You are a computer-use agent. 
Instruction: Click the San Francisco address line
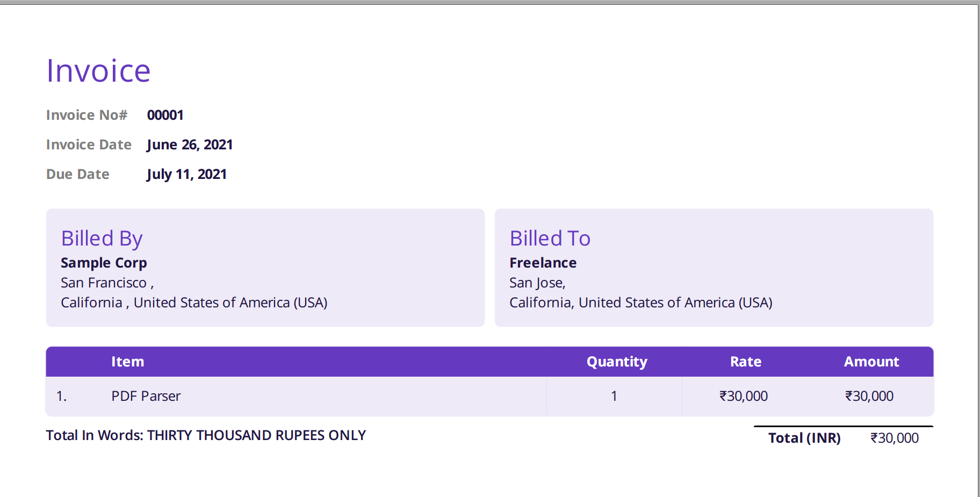(x=106, y=283)
